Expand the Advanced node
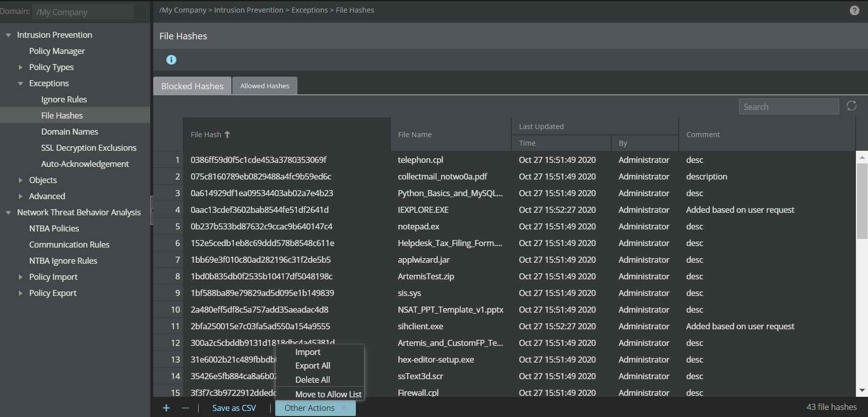Image resolution: width=868 pixels, height=417 pixels. 21,197
